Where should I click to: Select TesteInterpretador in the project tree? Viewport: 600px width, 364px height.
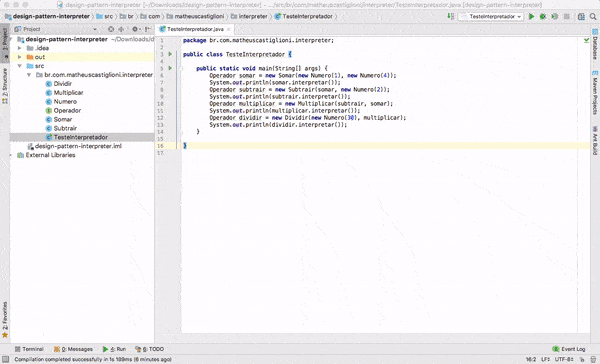[82, 137]
